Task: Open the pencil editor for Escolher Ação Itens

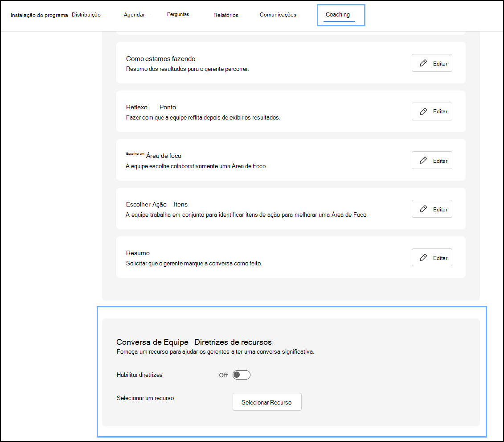Action: coord(422,208)
